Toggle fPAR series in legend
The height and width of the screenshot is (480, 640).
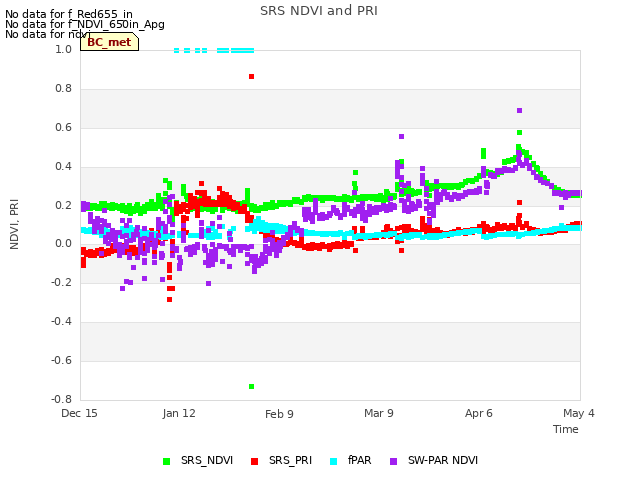pyautogui.click(x=351, y=460)
